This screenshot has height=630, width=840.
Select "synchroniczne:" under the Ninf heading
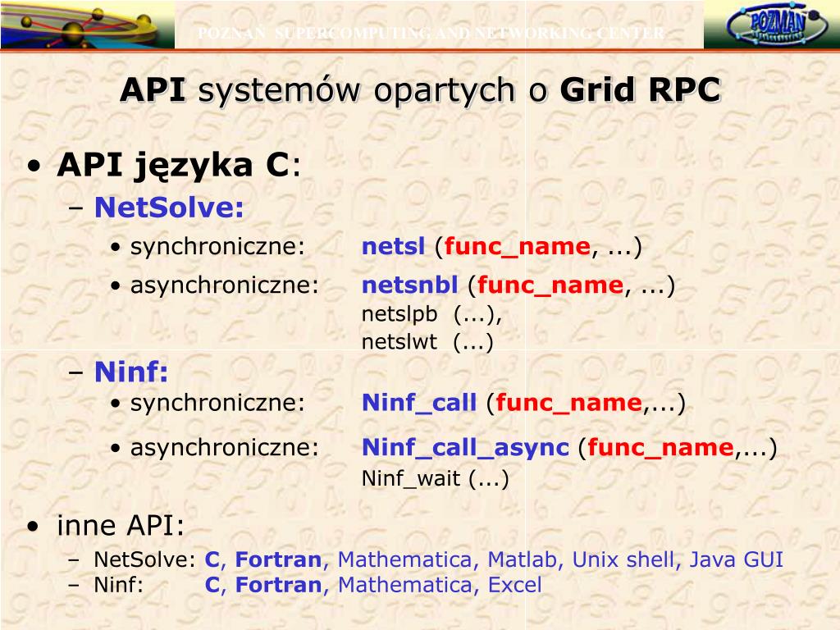click(217, 403)
